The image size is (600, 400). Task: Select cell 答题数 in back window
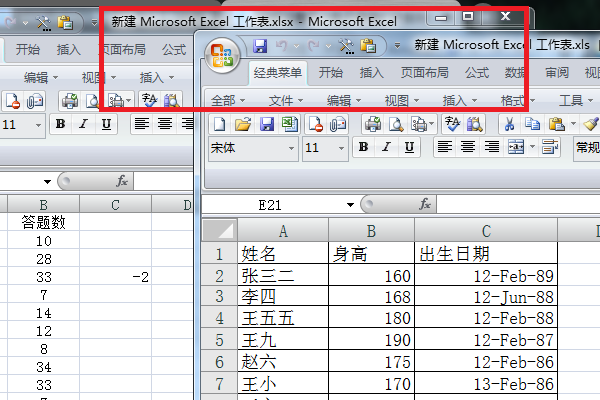point(44,222)
